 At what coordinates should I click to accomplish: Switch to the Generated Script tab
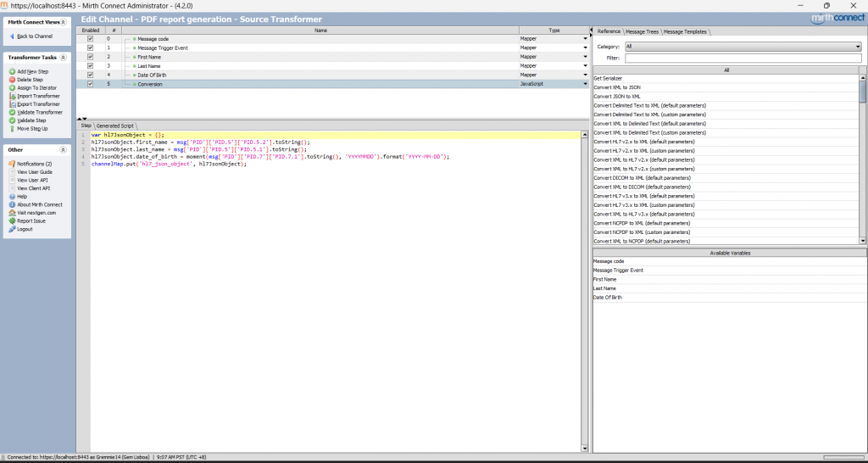[115, 126]
